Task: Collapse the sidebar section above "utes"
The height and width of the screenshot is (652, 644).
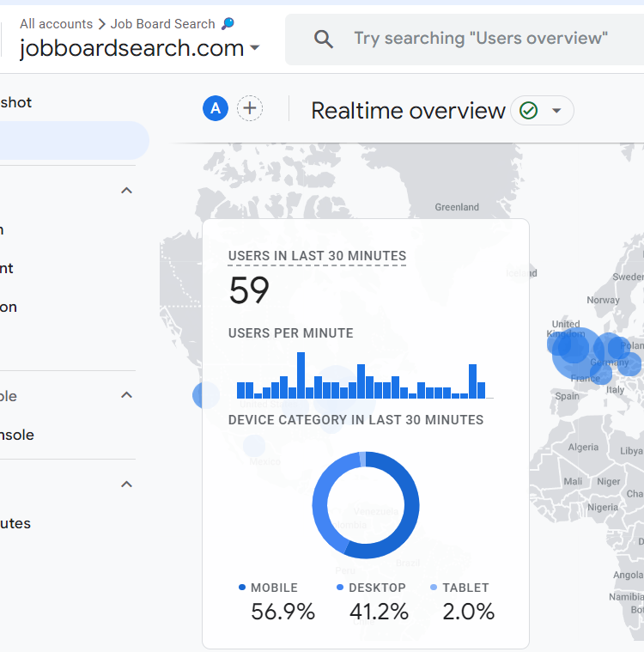Action: 126,484
